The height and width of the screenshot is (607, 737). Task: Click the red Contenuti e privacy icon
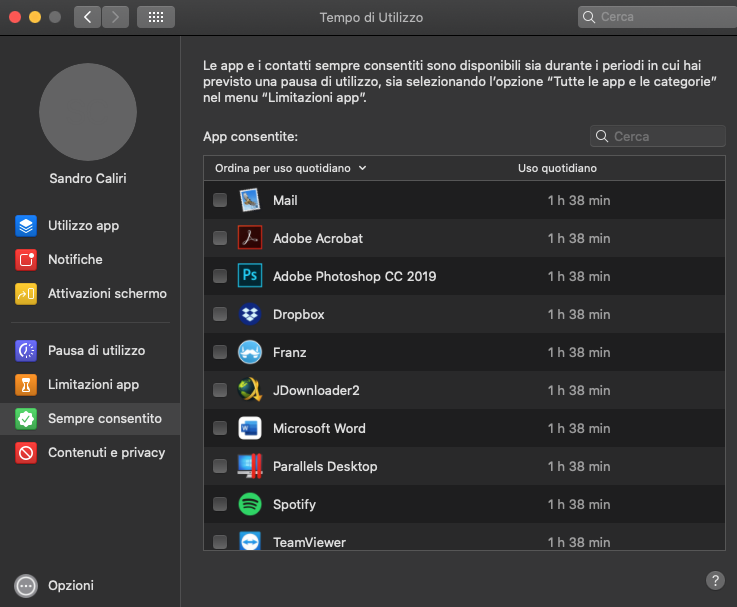point(26,453)
